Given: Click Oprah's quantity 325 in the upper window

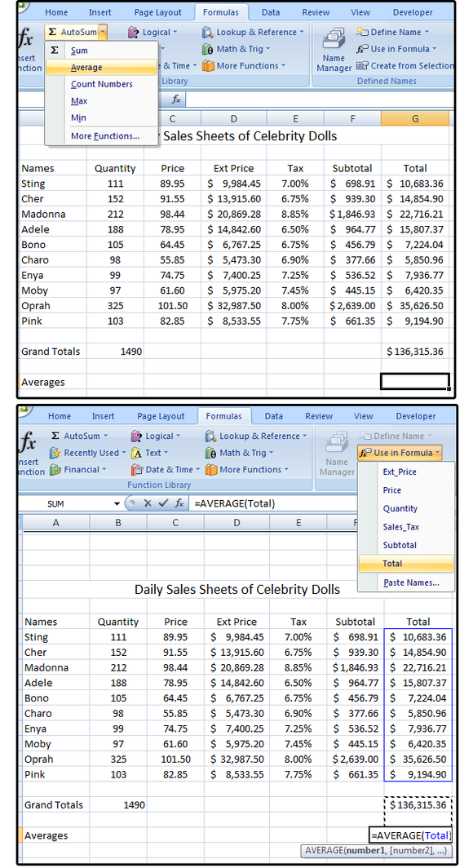Looking at the screenshot, I should pyautogui.click(x=115, y=306).
